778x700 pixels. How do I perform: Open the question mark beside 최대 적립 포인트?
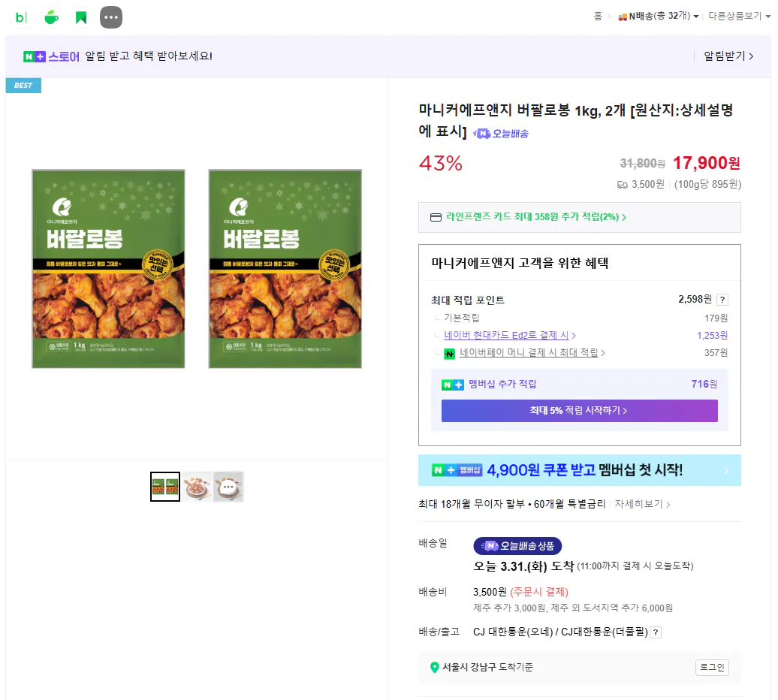[722, 300]
